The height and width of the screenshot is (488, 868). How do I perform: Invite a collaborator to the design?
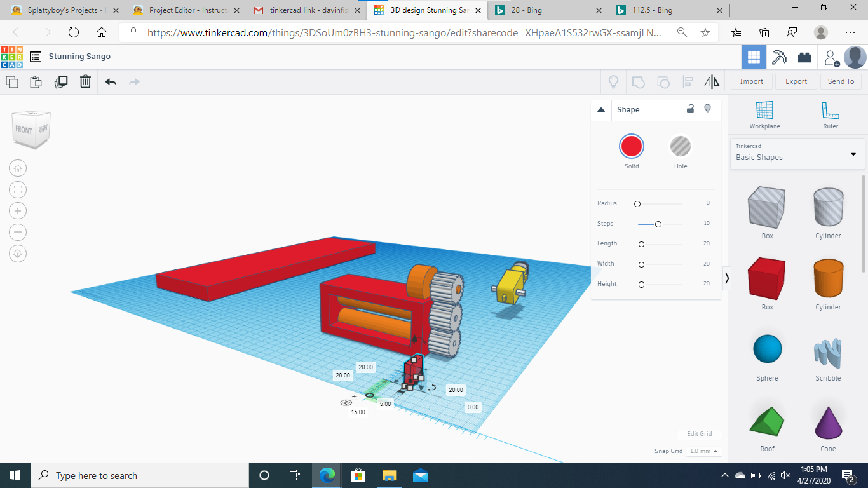point(831,58)
